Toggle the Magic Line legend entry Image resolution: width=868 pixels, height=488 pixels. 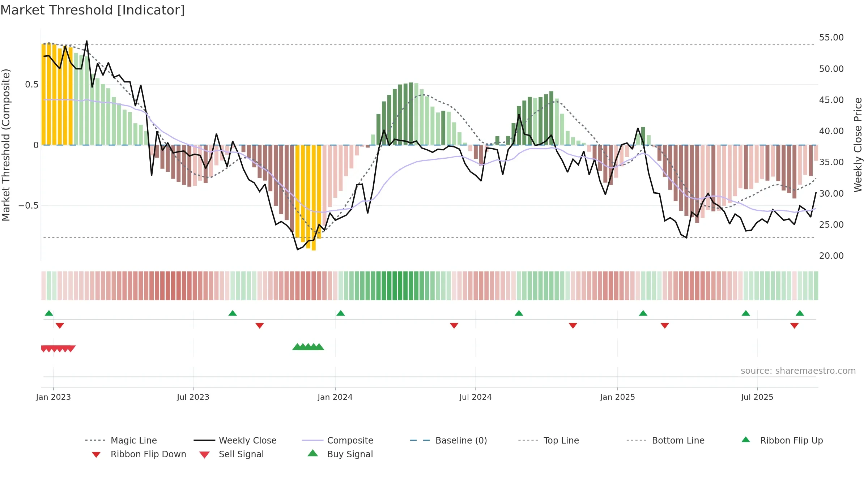[121, 440]
